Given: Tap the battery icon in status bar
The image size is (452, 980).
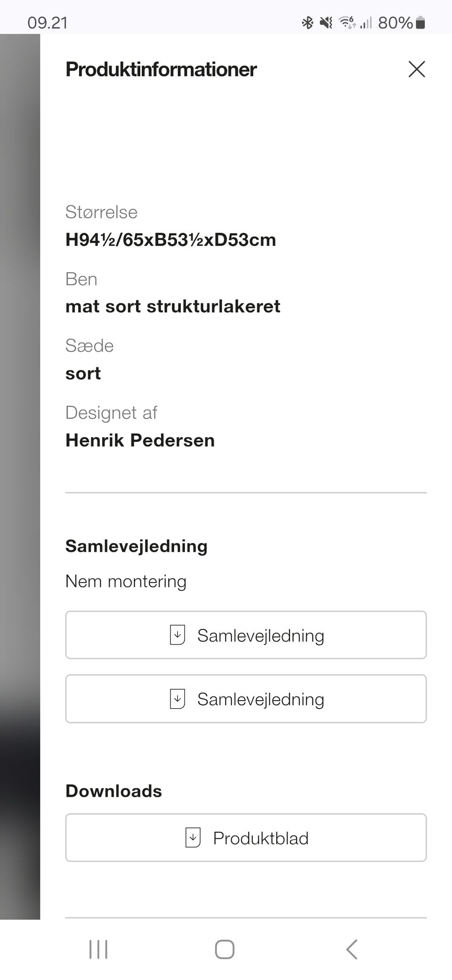Looking at the screenshot, I should tap(421, 23).
